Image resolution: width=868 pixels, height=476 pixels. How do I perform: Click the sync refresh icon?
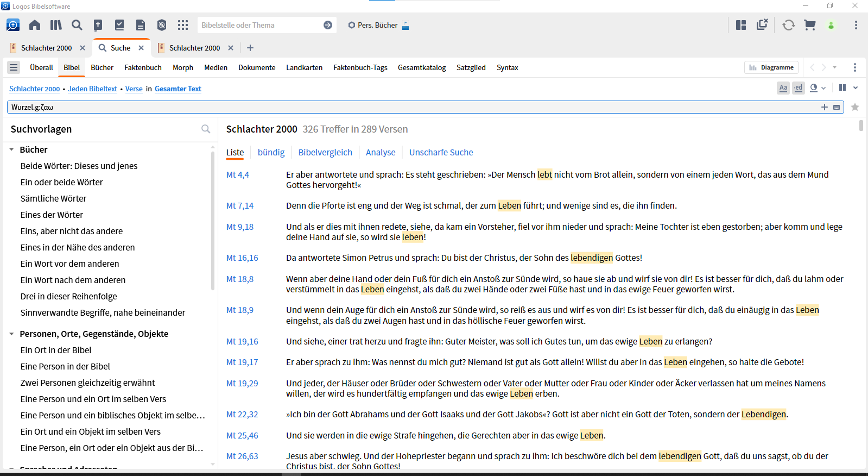coord(789,25)
